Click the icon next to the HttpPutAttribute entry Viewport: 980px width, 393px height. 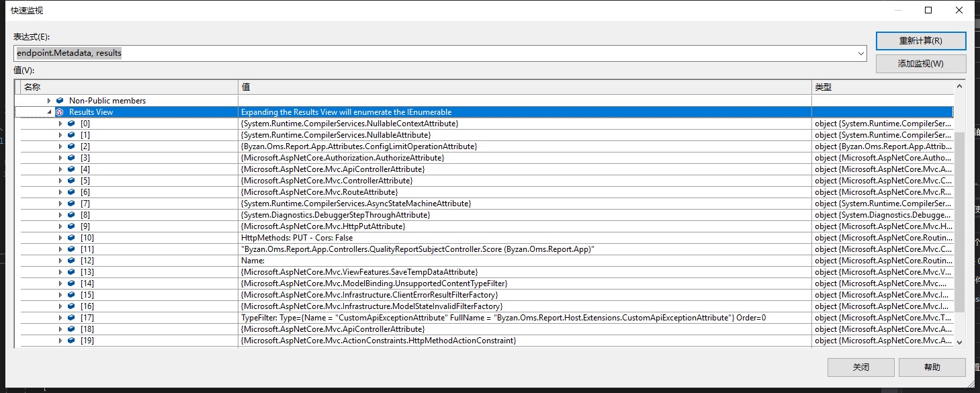(71, 226)
